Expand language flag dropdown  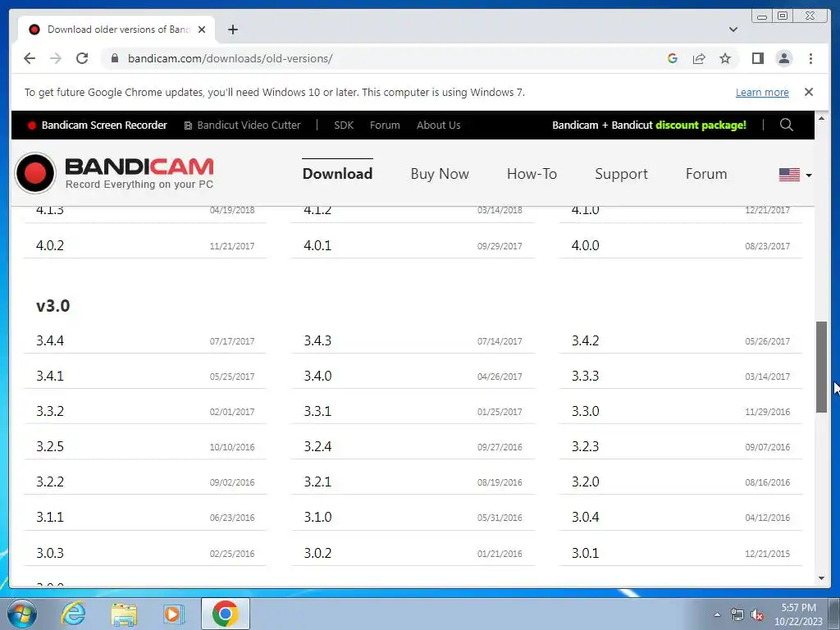[x=795, y=175]
